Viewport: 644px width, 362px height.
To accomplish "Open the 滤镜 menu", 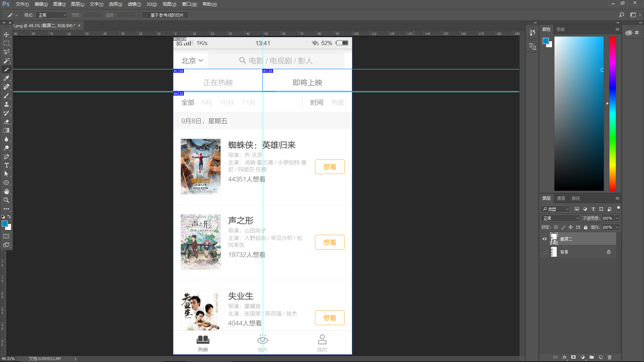I will 134,4.
